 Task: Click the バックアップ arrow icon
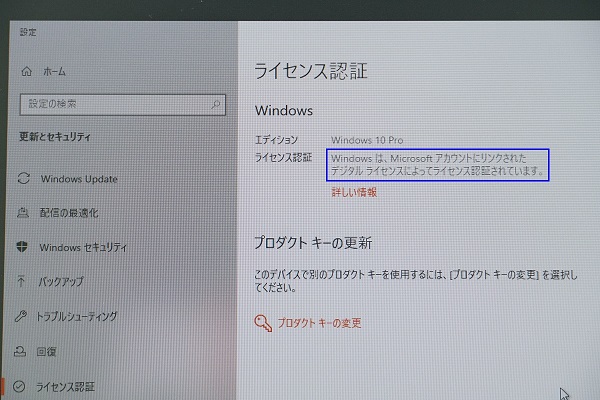(21, 281)
